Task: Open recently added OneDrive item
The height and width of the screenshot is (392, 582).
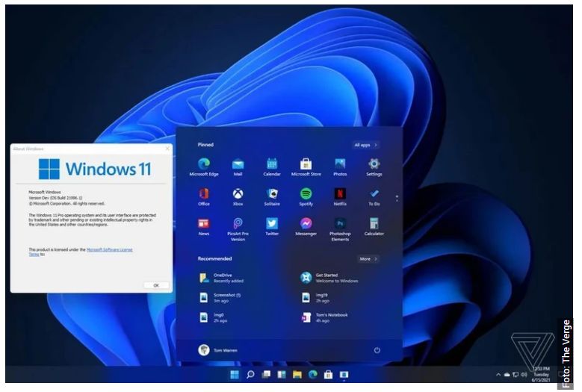Action: (x=221, y=278)
